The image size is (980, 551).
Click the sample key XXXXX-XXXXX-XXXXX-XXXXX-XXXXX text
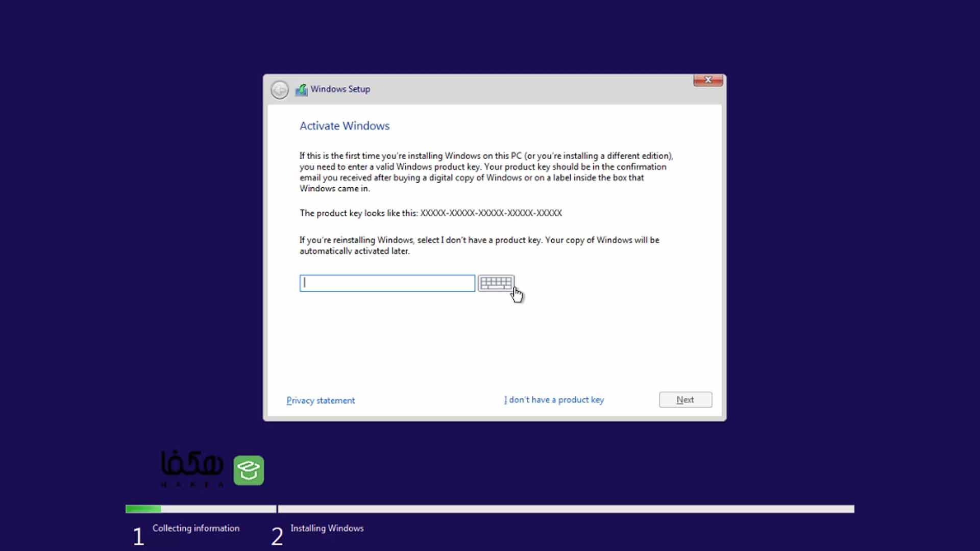tap(491, 213)
